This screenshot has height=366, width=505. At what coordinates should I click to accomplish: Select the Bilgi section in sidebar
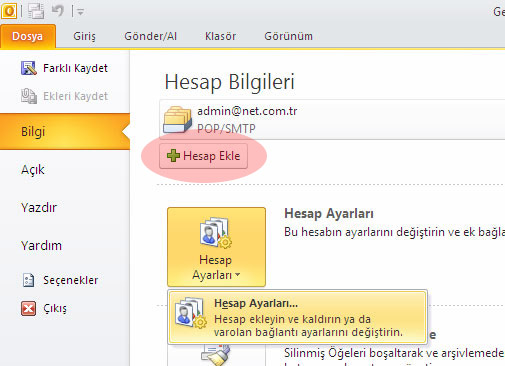[65, 131]
